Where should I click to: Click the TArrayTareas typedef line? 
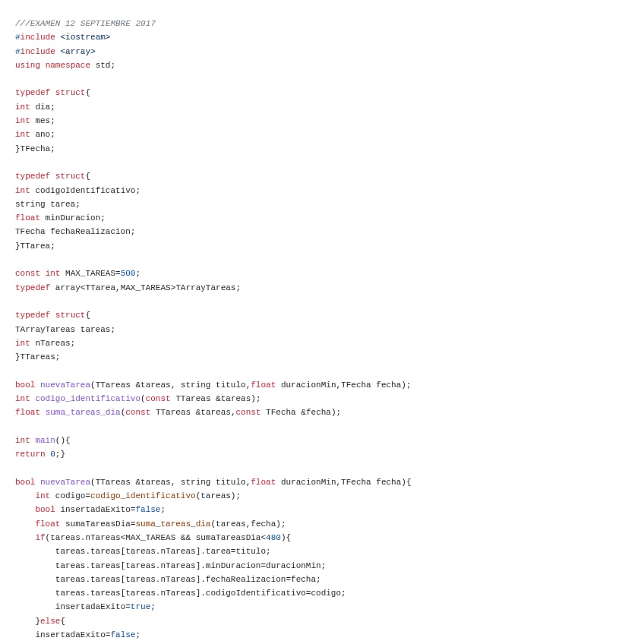[x=128, y=288]
